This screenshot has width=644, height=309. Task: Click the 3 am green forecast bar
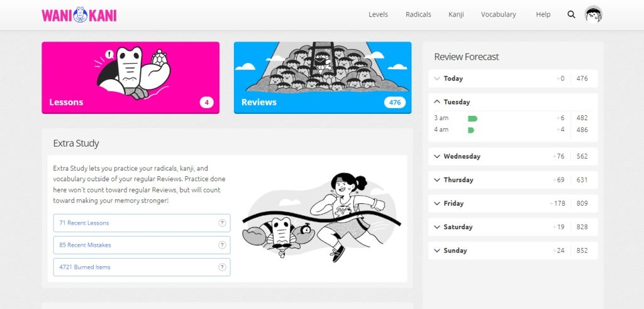click(472, 118)
